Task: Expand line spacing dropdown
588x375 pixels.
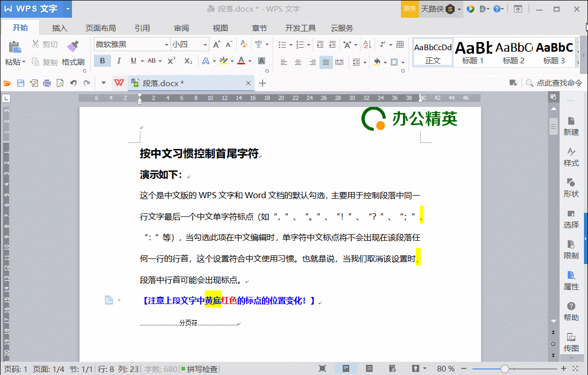Action: coord(365,62)
